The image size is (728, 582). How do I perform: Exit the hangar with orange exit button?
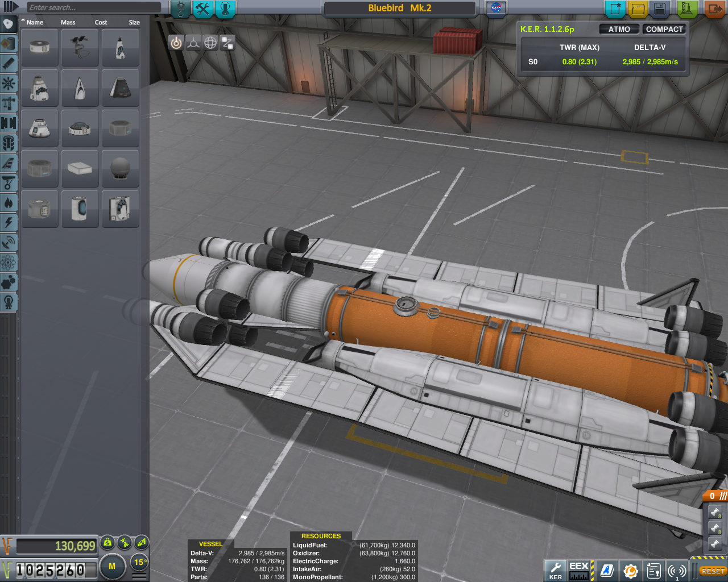coord(714,9)
